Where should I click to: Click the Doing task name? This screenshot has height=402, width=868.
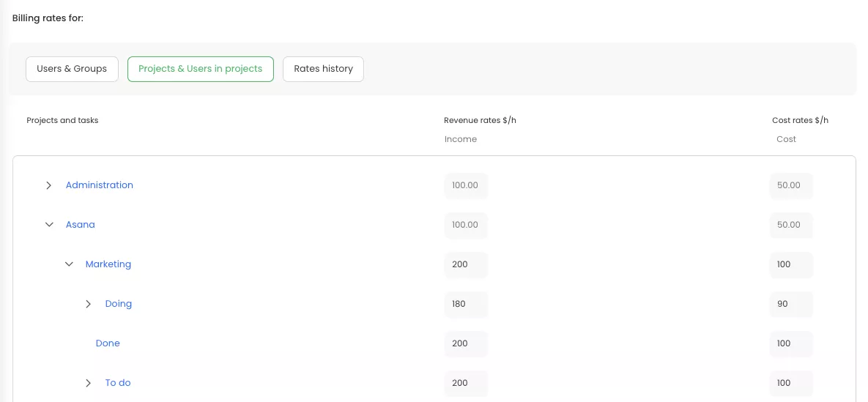(119, 304)
